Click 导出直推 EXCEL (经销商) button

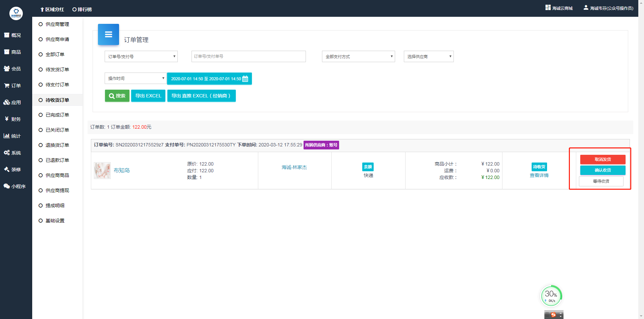(202, 96)
